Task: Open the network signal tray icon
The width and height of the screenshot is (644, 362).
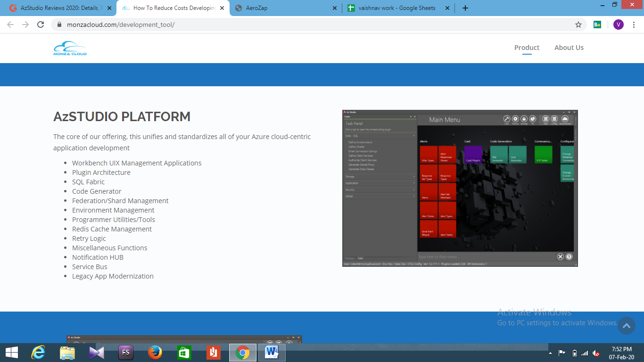Action: coord(585,353)
